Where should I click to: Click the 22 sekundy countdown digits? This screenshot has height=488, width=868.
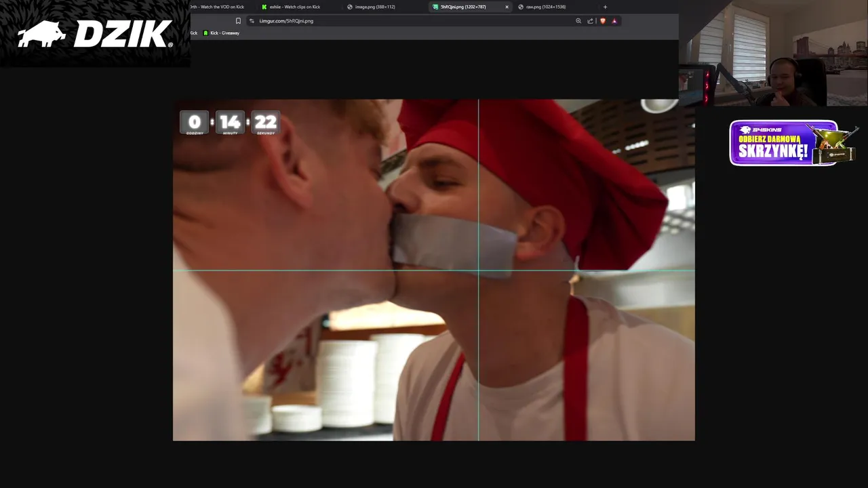(x=265, y=123)
